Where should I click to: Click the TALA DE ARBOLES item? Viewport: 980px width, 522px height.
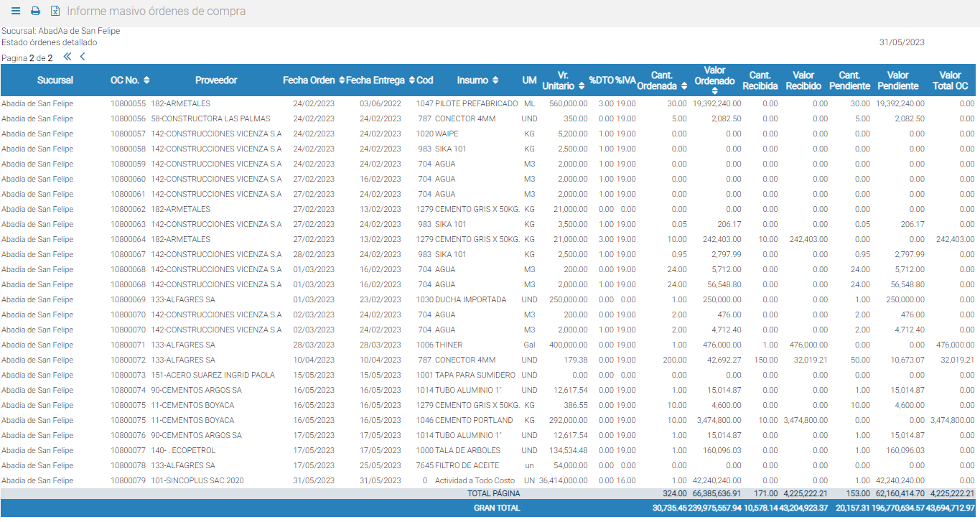tap(469, 450)
